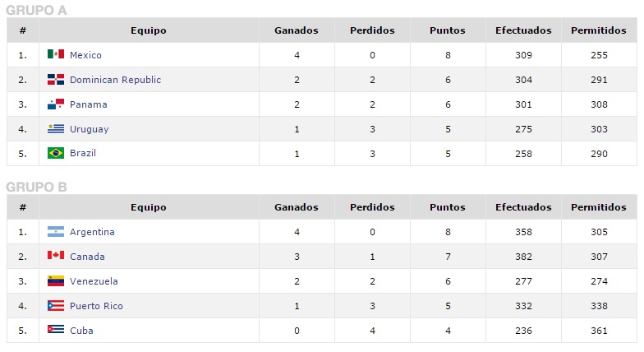The image size is (644, 352).
Task: Click Permitidos header in Grupo B table
Action: (598, 207)
